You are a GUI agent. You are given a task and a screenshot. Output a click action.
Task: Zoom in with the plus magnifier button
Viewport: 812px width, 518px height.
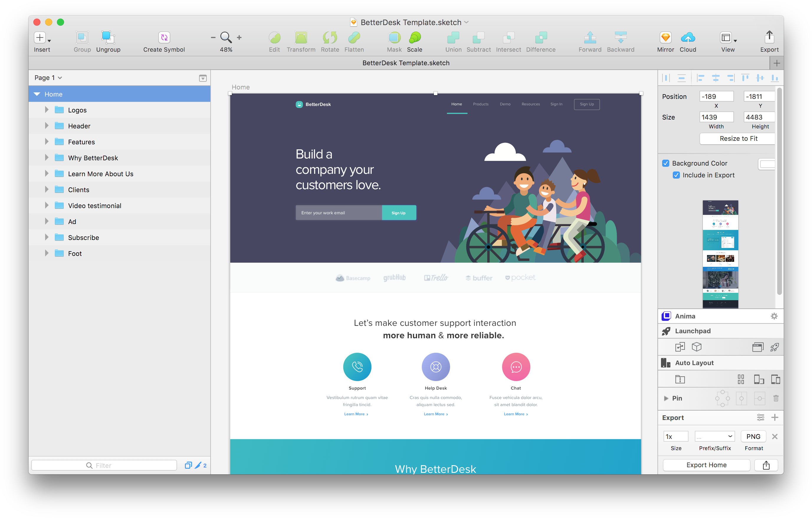[239, 37]
